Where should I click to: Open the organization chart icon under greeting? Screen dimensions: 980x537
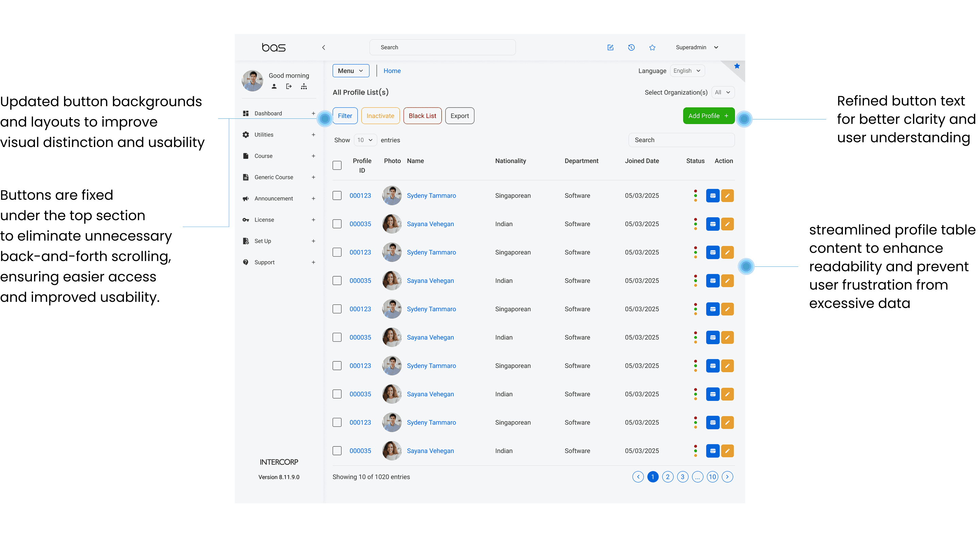(x=304, y=86)
